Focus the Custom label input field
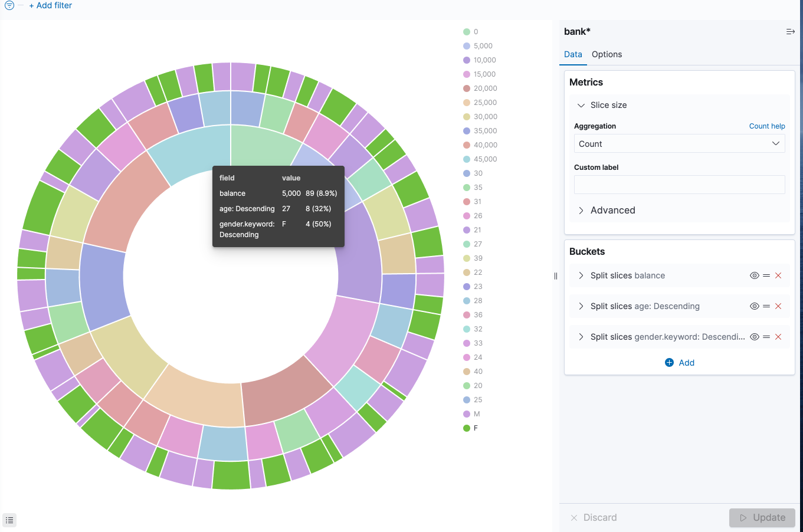 tap(679, 185)
